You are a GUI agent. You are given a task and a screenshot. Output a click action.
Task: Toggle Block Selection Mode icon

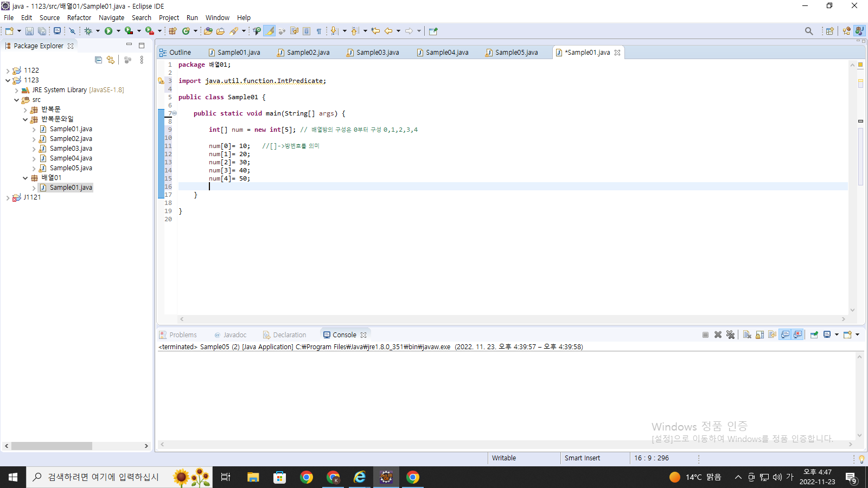307,31
